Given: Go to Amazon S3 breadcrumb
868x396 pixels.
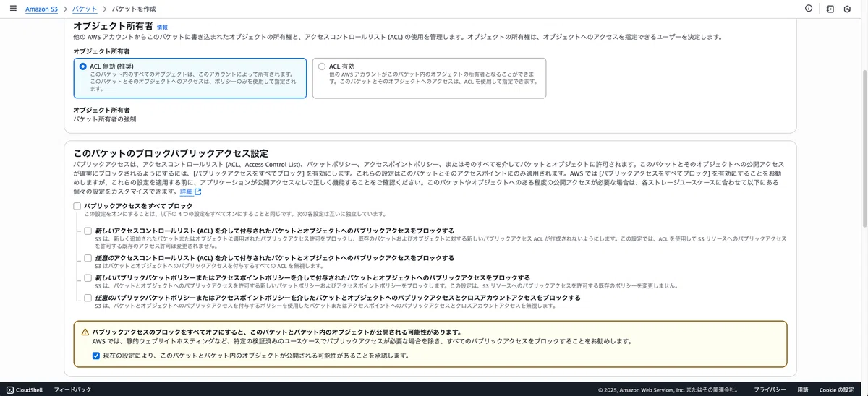Looking at the screenshot, I should click(42, 8).
